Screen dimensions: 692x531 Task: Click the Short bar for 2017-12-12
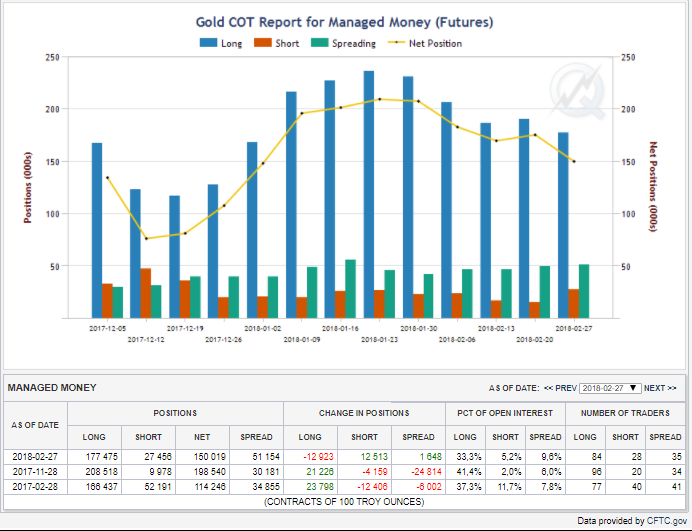coord(146,293)
